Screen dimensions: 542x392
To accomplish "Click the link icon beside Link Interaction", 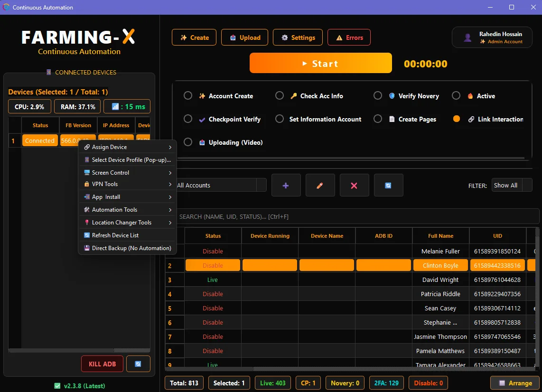I will point(471,119).
